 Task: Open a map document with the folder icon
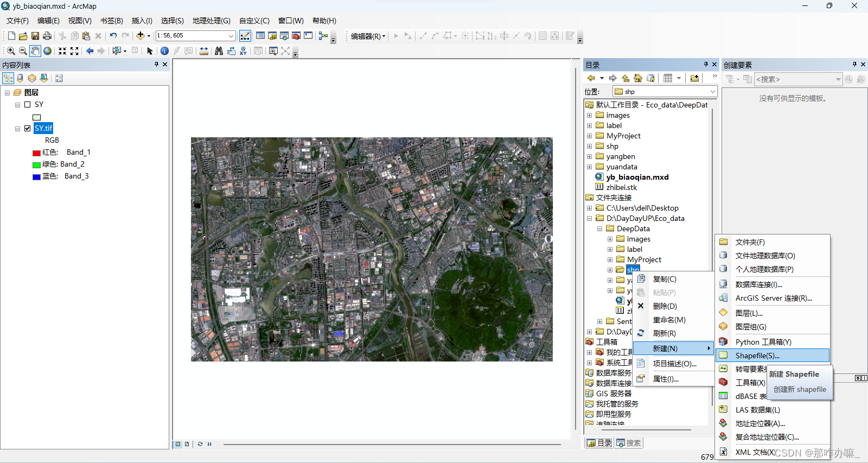[23, 36]
